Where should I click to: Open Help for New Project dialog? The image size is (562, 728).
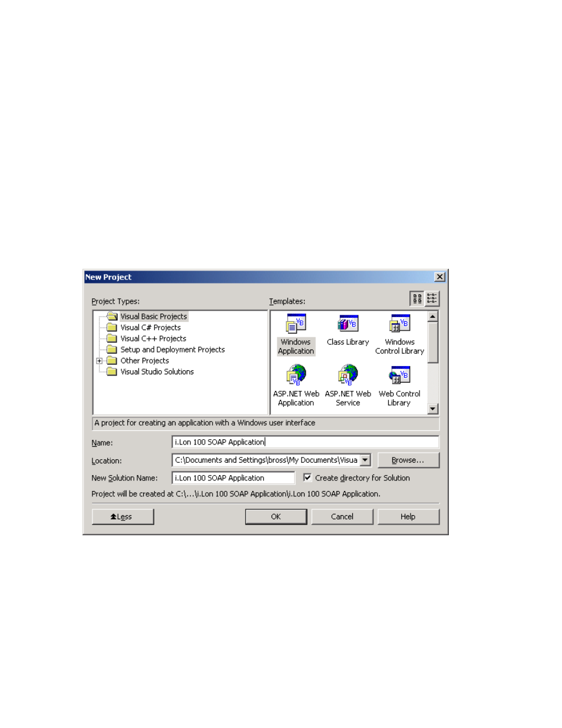point(408,516)
